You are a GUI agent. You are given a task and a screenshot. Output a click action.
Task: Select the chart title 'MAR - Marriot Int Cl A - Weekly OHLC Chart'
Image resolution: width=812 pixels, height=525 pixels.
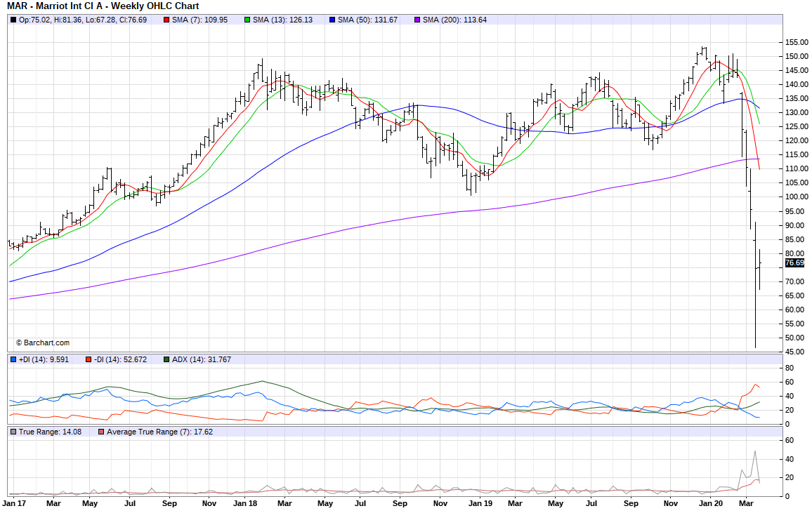[x=103, y=6]
